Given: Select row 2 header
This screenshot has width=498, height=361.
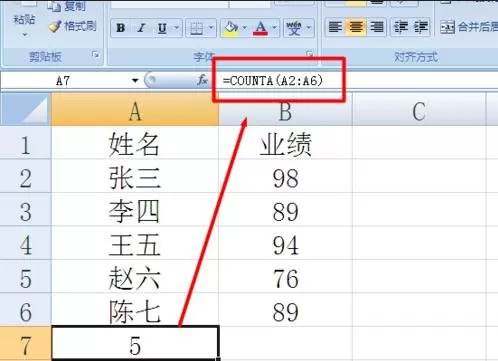Looking at the screenshot, I should [25, 176].
